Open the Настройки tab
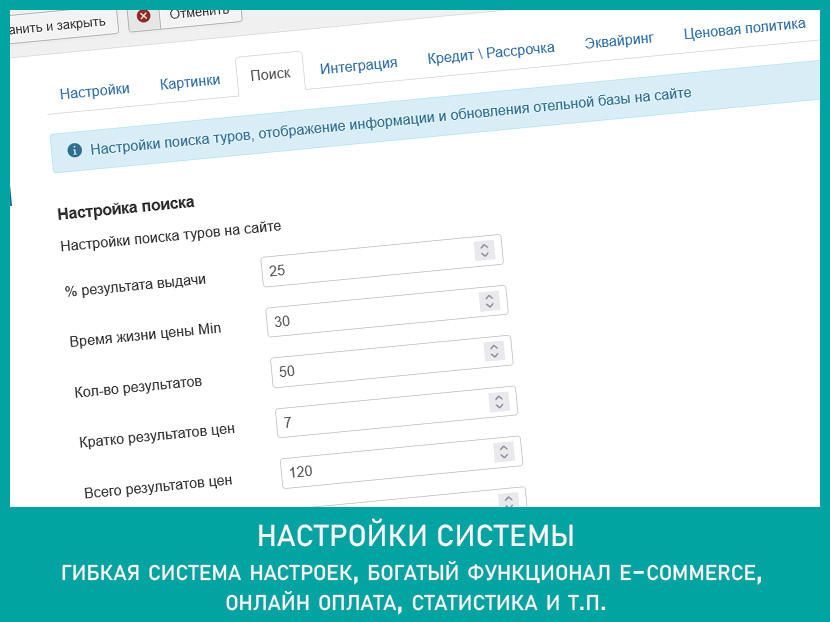The width and height of the screenshot is (830, 622). 94,91
